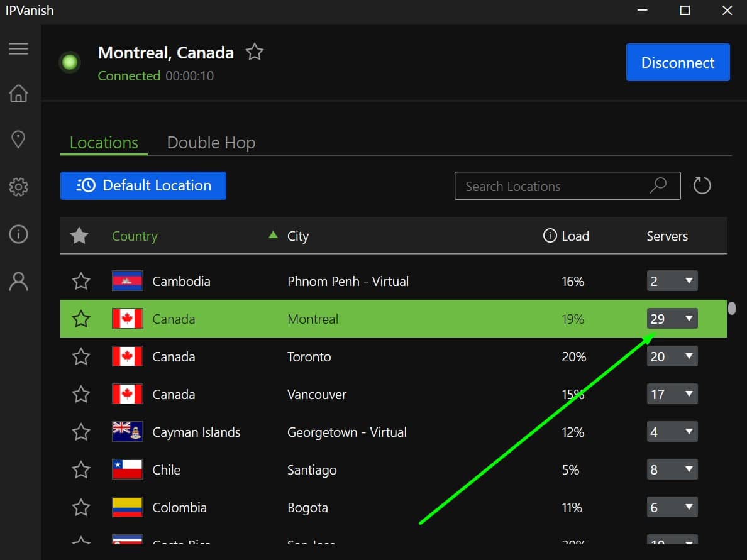Open Settings gear in sidebar
The width and height of the screenshot is (747, 560).
tap(18, 187)
